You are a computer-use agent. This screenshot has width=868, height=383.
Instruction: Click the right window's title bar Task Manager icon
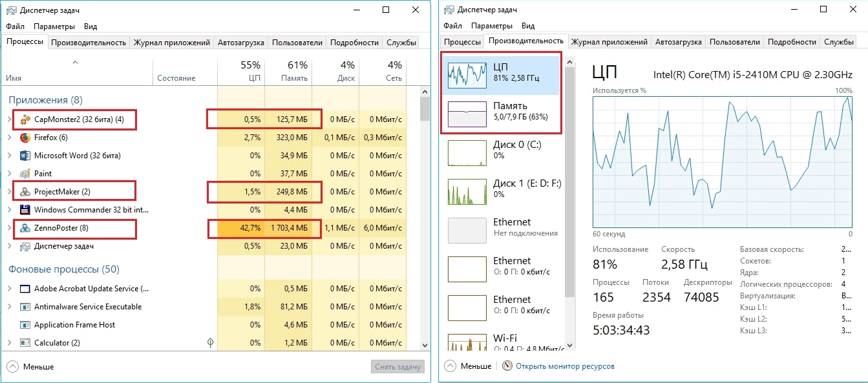click(449, 10)
